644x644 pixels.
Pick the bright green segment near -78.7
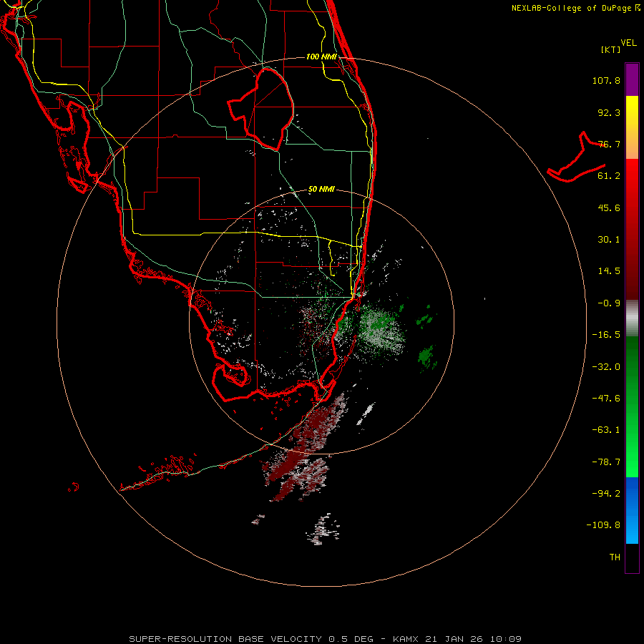click(x=632, y=460)
